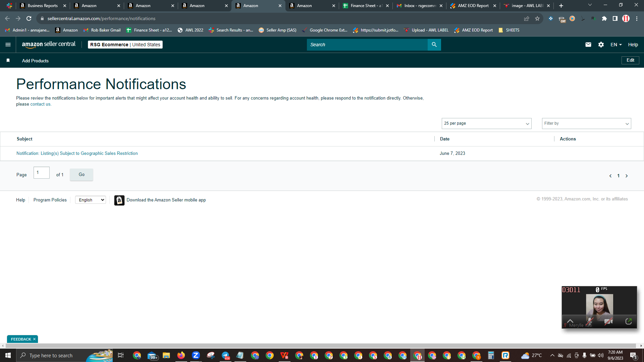Open Seller Central messages envelope icon
The width and height of the screenshot is (644, 362).
(588, 45)
